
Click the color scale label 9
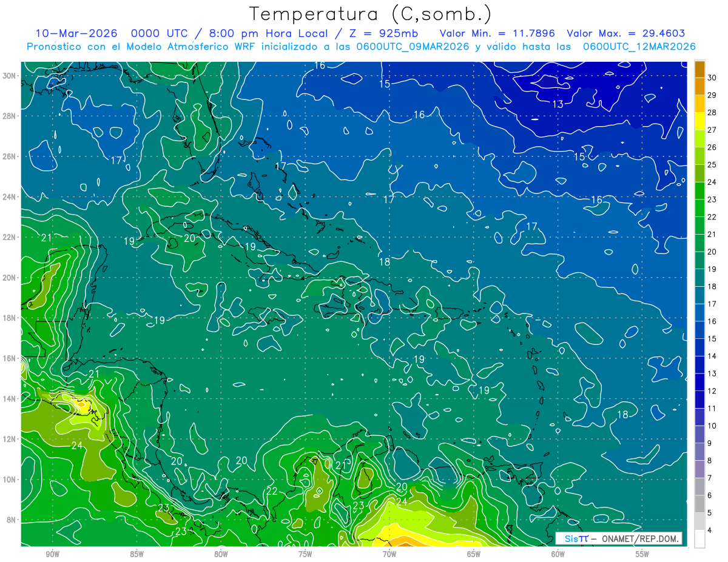[x=710, y=443]
